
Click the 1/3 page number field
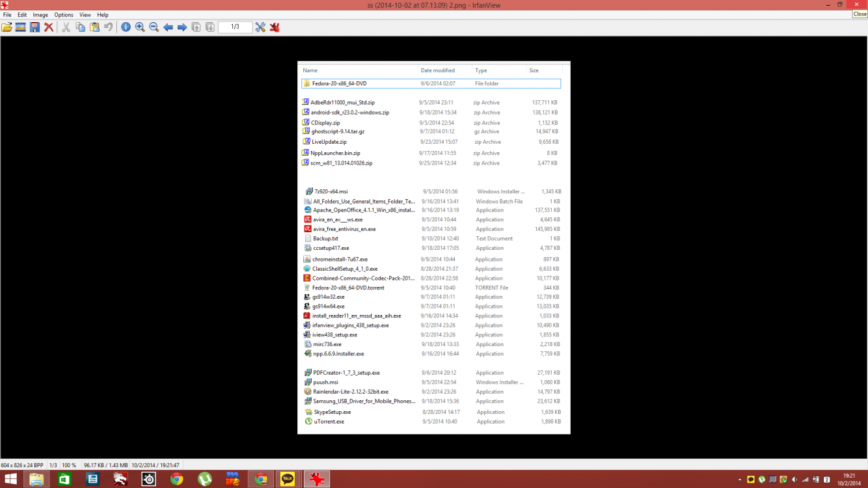[234, 27]
